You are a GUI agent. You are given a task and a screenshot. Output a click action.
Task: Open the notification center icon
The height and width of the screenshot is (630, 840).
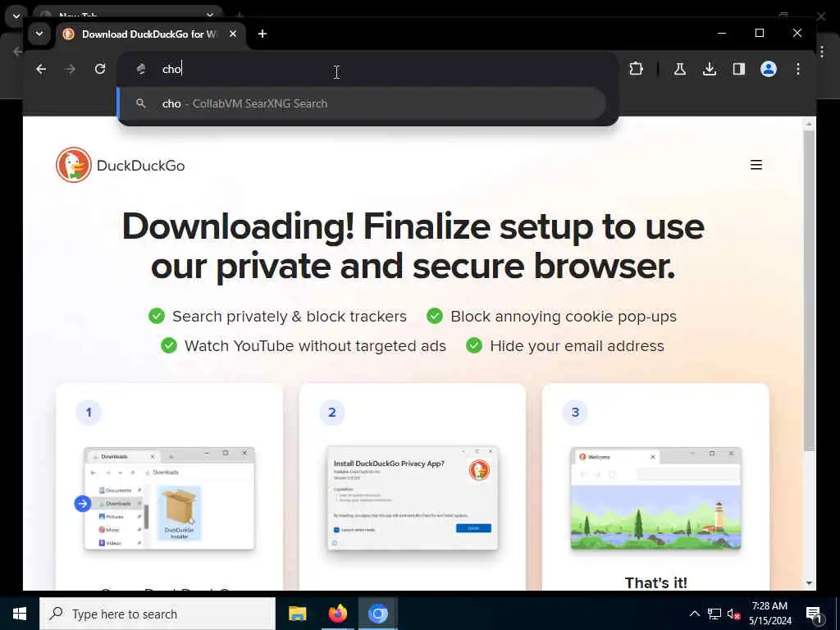coord(814,614)
